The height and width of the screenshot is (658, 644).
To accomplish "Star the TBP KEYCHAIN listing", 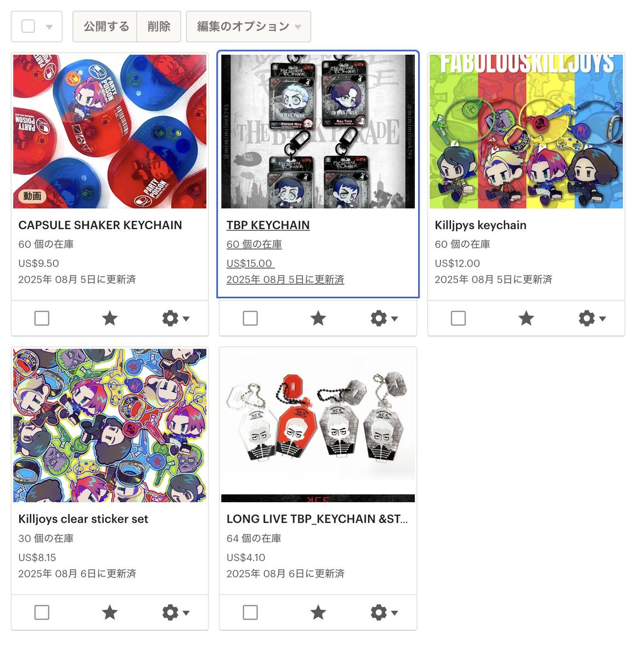I will coord(318,318).
